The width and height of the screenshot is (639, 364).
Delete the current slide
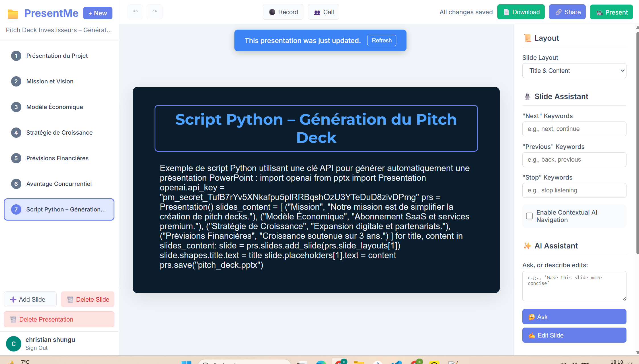88,299
